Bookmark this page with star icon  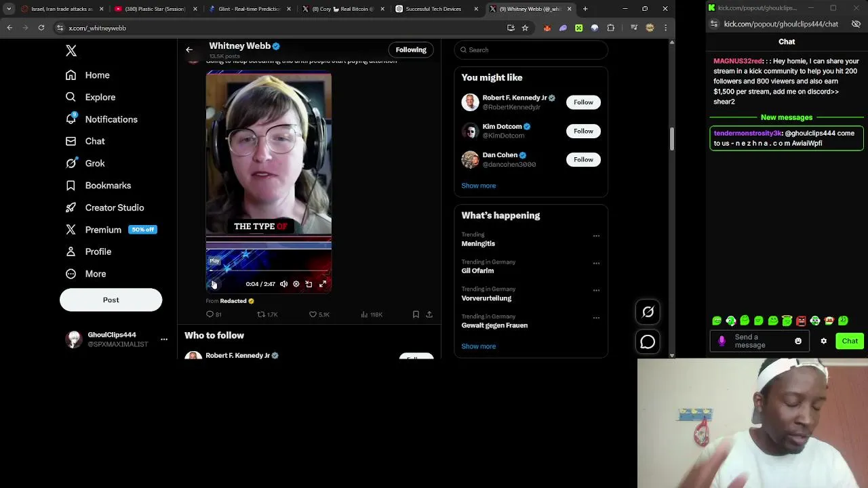[x=525, y=28]
